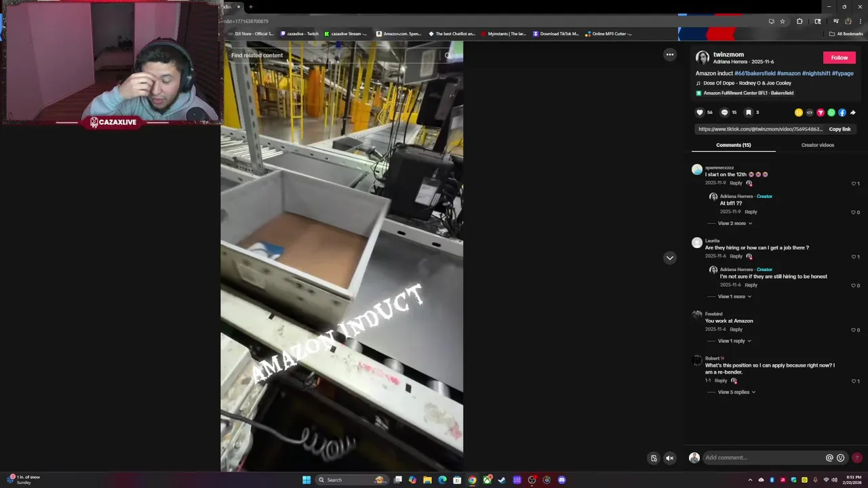Click the green location pin icon
Viewport: 868px width, 488px height.
click(x=698, y=93)
